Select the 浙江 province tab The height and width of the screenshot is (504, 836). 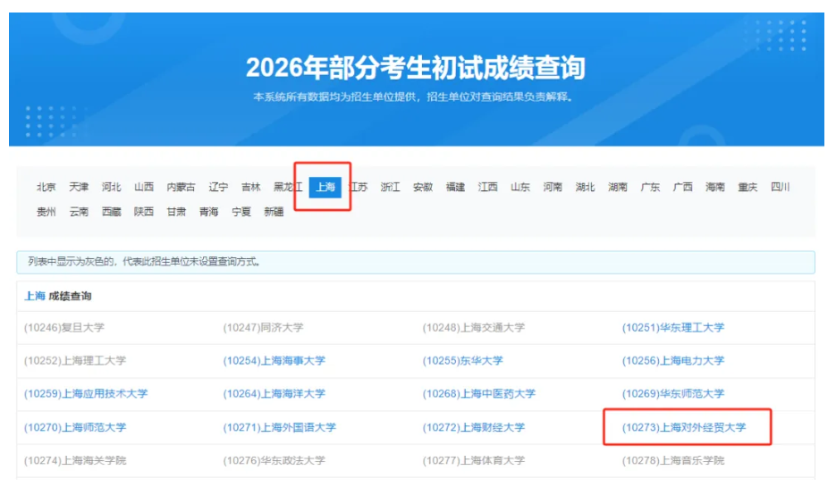[390, 187]
